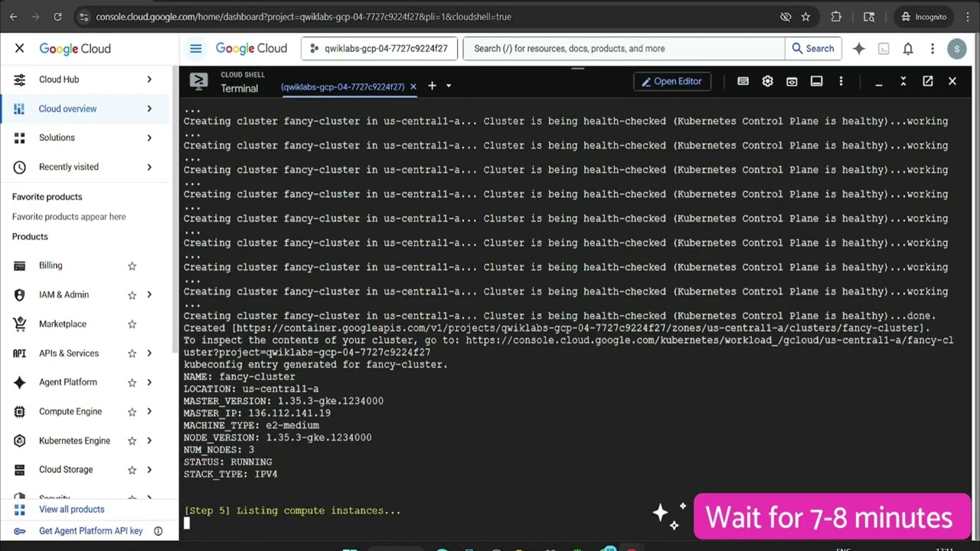Open Billing from Products list
980x551 pixels.
(x=51, y=266)
